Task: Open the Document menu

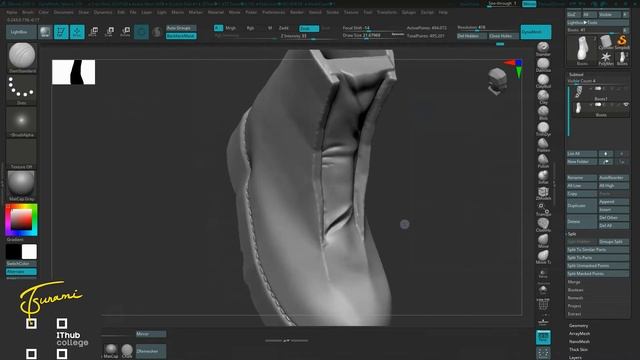Action: 63,13
